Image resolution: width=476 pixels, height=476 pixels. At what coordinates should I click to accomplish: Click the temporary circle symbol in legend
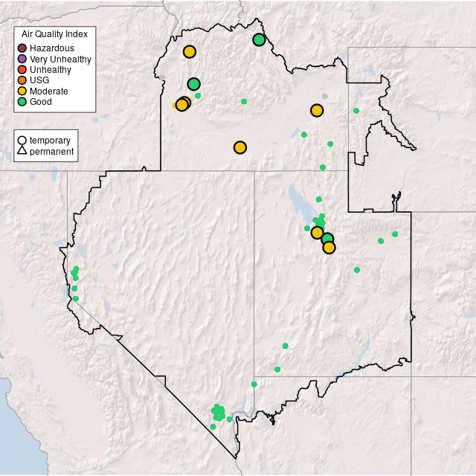pos(22,140)
